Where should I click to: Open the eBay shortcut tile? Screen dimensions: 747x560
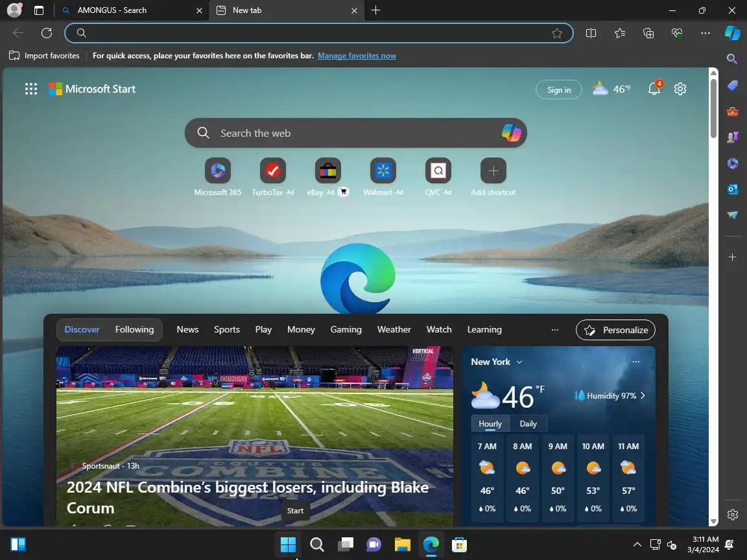[327, 177]
